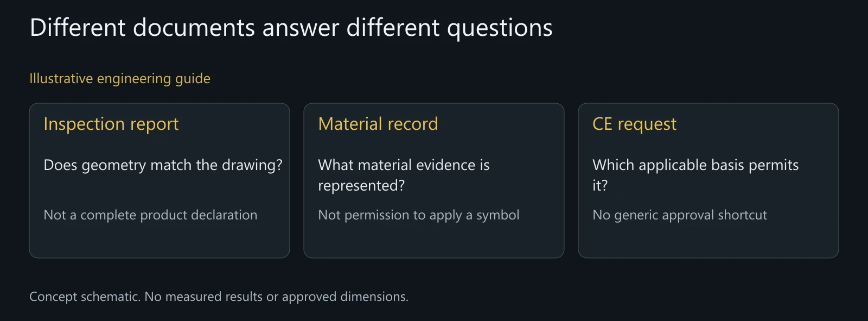Click 'No generic approval shortcut' note
868x321 pixels.
[680, 215]
